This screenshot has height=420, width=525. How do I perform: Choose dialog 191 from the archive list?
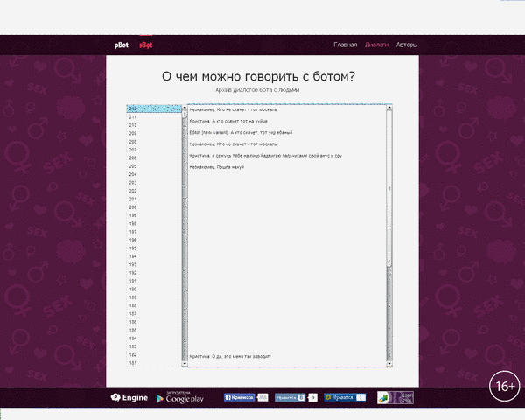tap(154, 281)
